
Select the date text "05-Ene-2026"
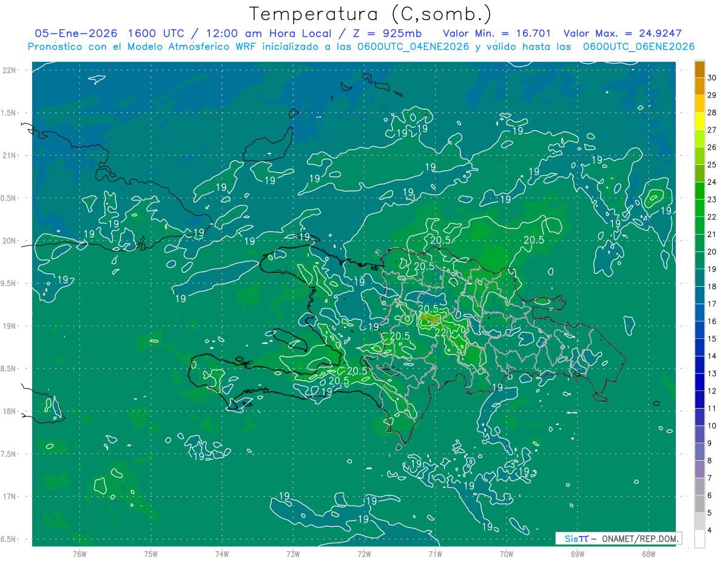pos(76,33)
